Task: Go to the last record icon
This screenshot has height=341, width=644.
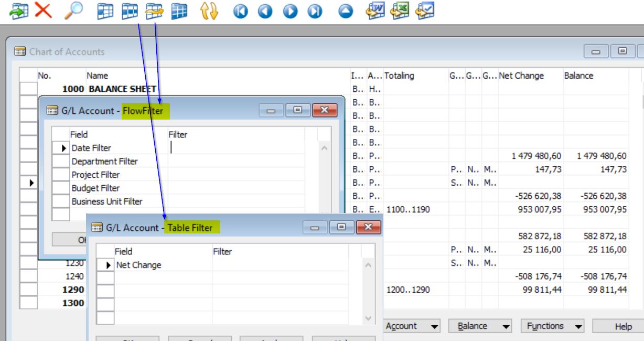Action: 315,12
